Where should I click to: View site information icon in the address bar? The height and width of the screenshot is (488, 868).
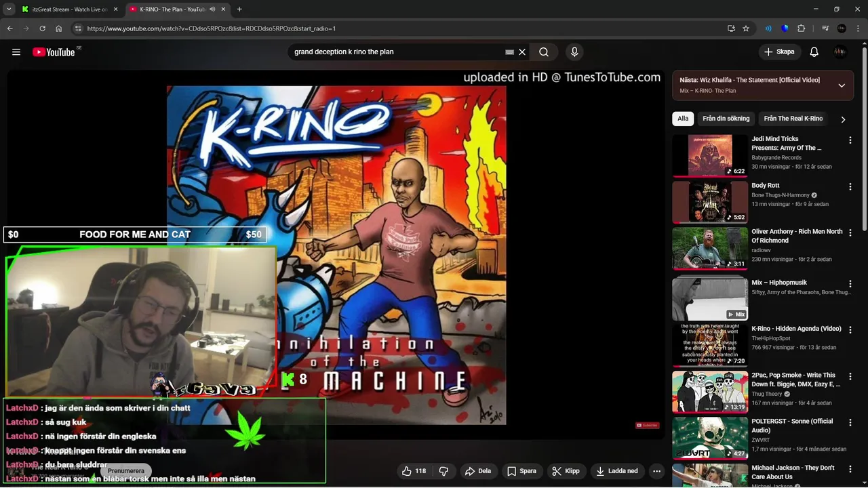point(78,28)
